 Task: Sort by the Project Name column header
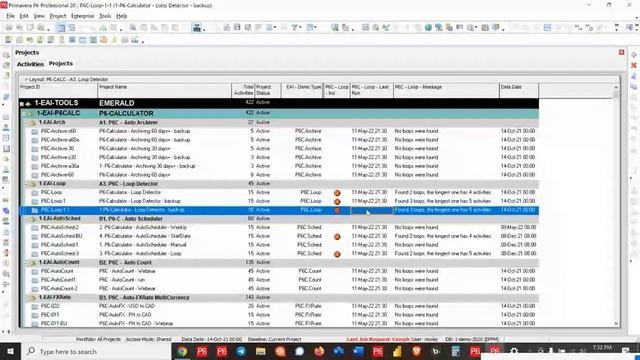pyautogui.click(x=164, y=90)
